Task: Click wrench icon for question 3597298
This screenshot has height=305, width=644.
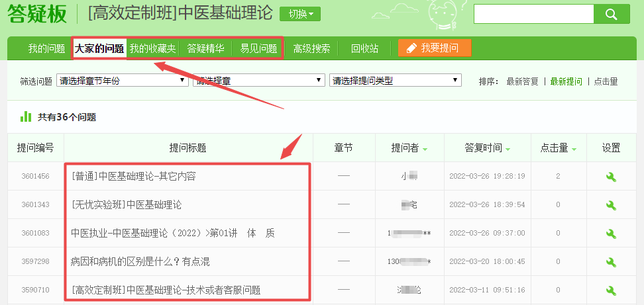Action: pyautogui.click(x=611, y=262)
